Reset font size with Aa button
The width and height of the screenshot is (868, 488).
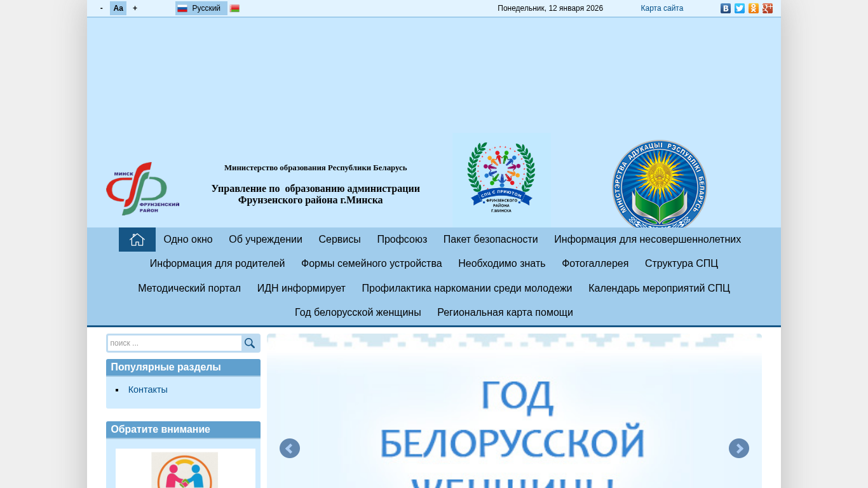pyautogui.click(x=118, y=8)
